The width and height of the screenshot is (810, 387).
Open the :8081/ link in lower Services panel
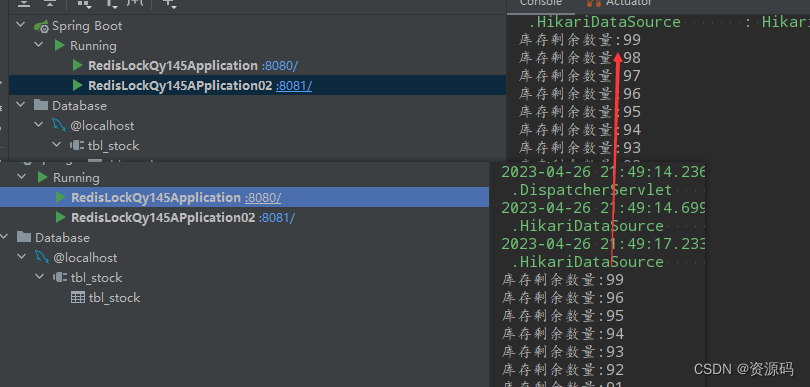(x=277, y=218)
